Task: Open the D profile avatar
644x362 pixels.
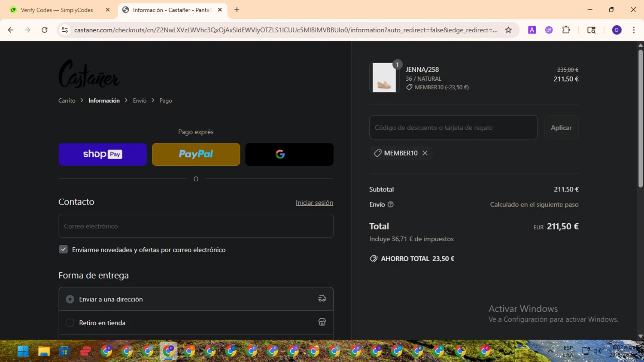Action: coord(617,30)
